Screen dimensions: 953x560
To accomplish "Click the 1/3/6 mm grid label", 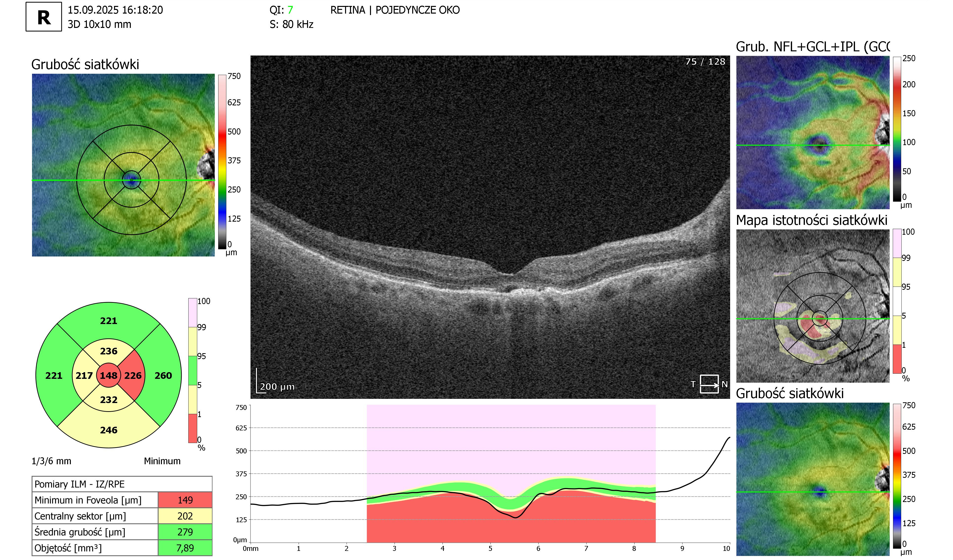I will [51, 461].
